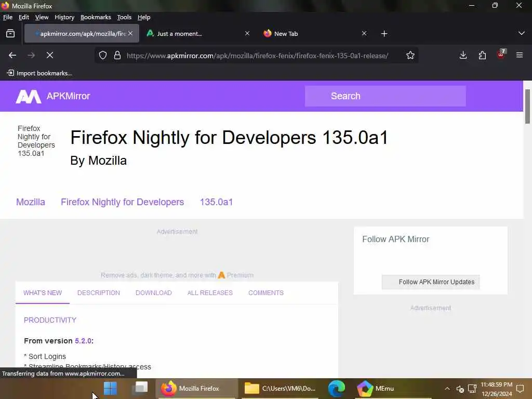The image size is (532, 399).
Task: Open the Mozilla breadcrumb link
Action: [x=31, y=202]
